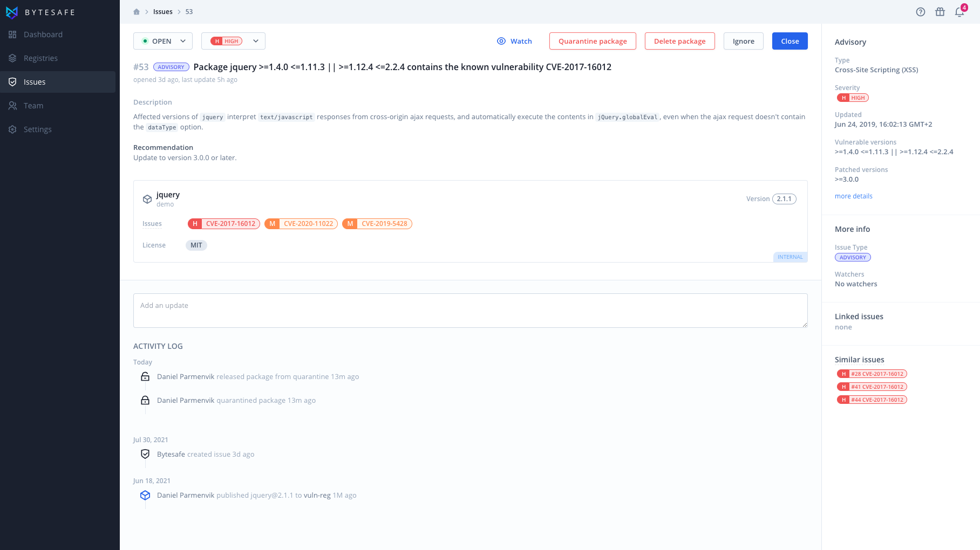The height and width of the screenshot is (550, 980).
Task: Click the Settings gear icon
Action: pos(12,129)
